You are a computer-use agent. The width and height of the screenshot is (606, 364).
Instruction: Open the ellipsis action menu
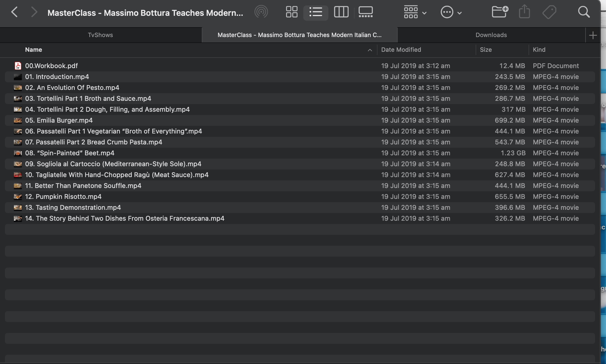pyautogui.click(x=451, y=13)
